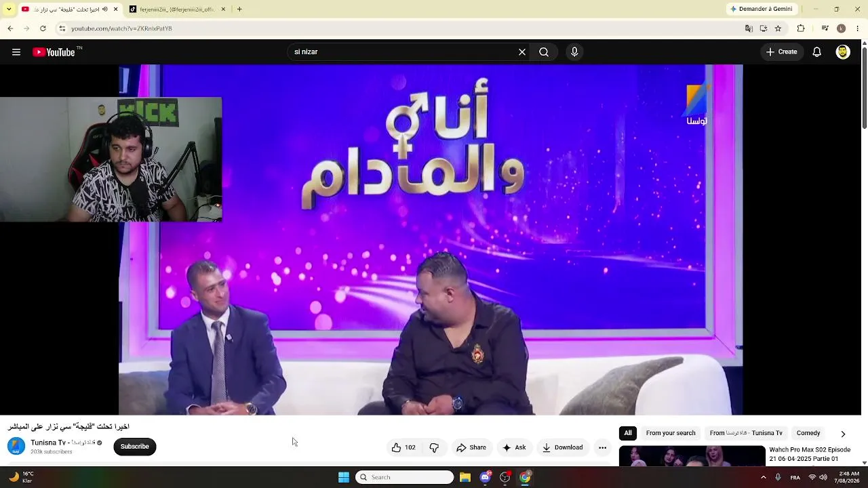Click the Create button
The image size is (868, 488).
[x=782, y=52]
